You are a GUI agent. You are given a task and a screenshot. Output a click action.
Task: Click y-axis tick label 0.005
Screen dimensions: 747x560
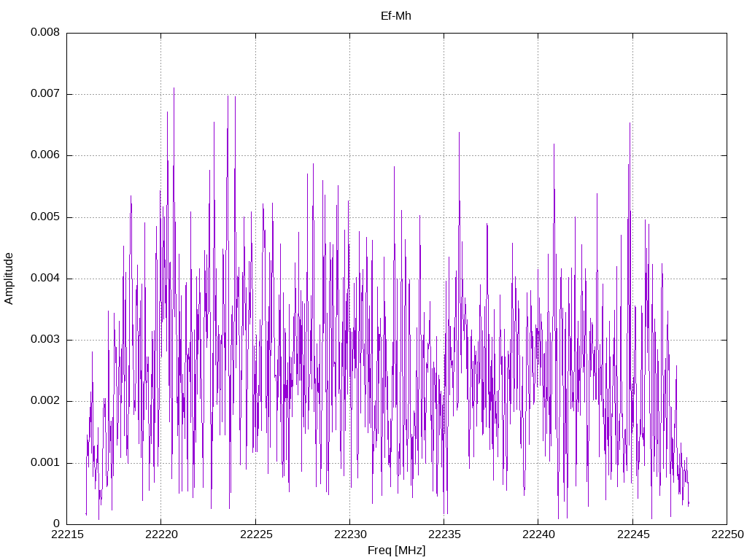(45, 217)
